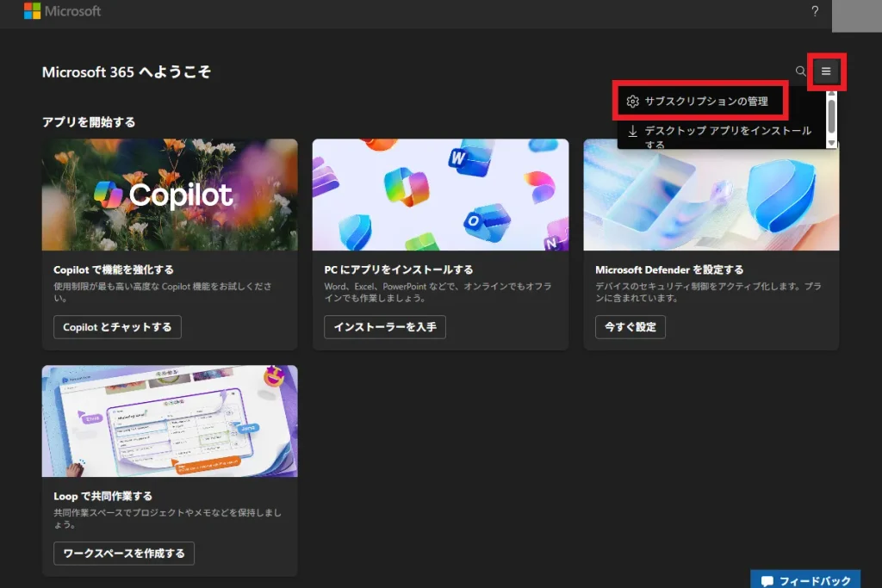Image resolution: width=882 pixels, height=588 pixels.
Task: Click the 今すぐ設定 button
Action: coord(630,327)
